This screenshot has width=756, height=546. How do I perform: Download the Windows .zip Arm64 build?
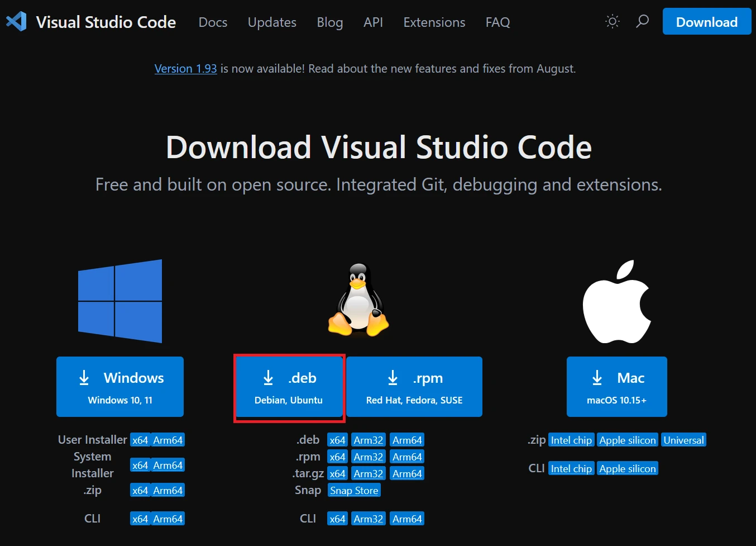[168, 491]
